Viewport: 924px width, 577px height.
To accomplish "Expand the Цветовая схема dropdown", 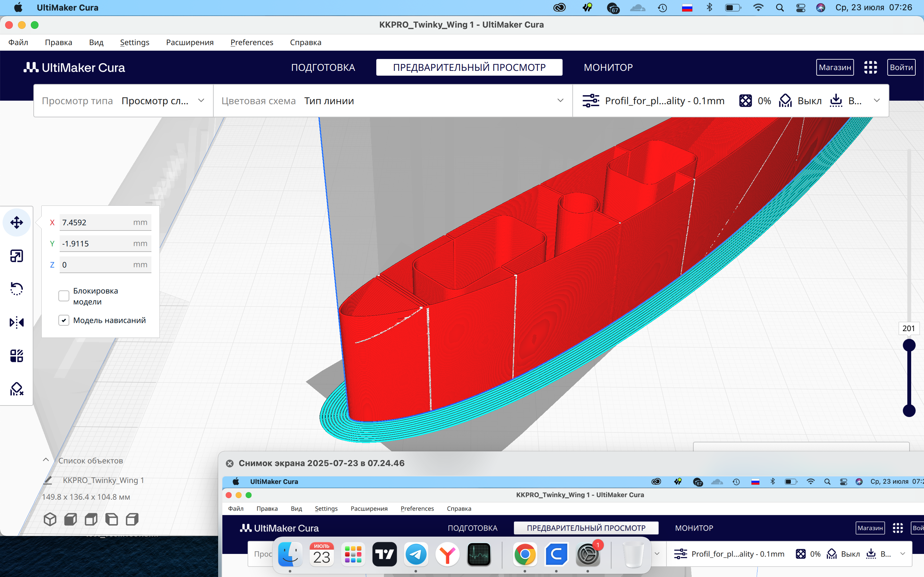I will [x=393, y=101].
